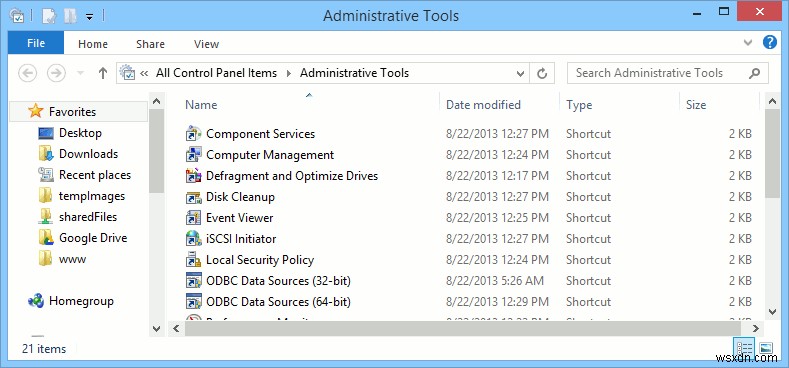789x368 pixels.
Task: Click the Disk Cleanup shortcut icon
Action: click(x=194, y=197)
